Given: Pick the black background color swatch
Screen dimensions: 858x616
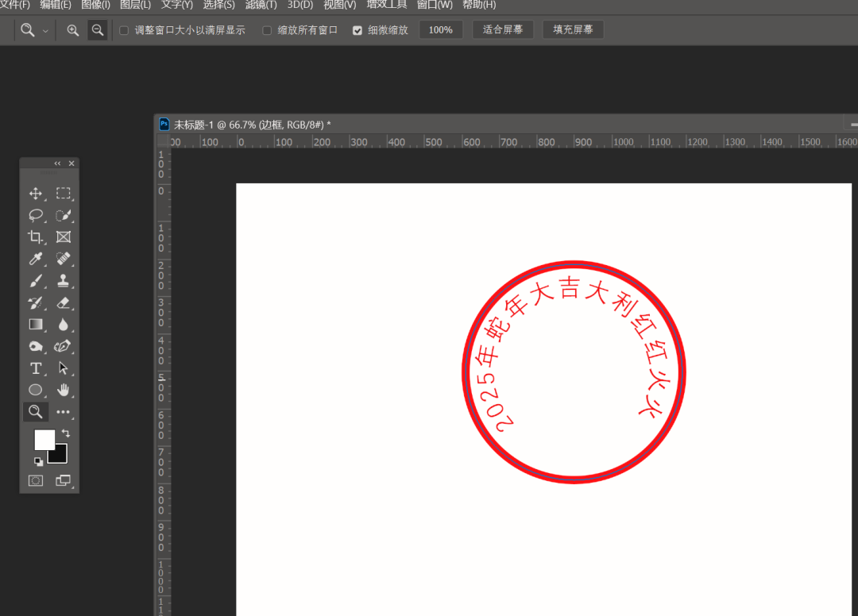Looking at the screenshot, I should (x=60, y=456).
